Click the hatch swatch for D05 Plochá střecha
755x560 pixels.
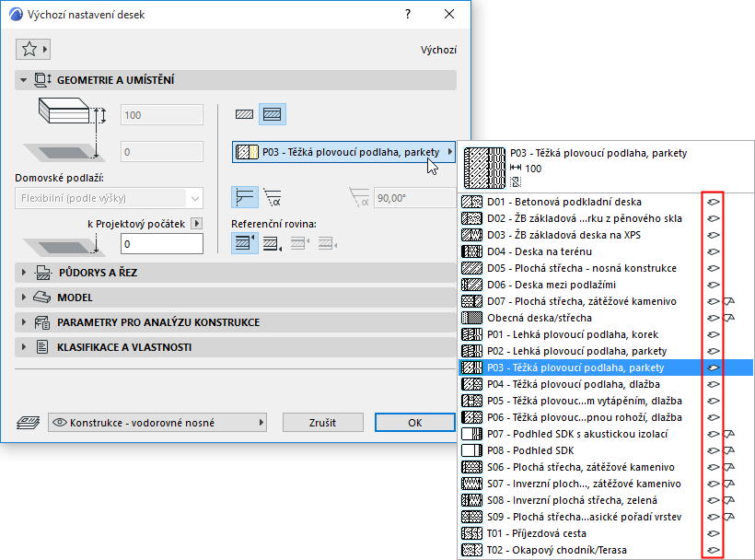click(471, 268)
